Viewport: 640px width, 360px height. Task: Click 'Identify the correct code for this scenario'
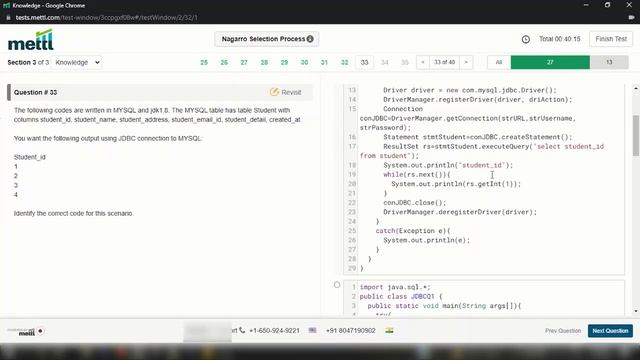coord(73,213)
